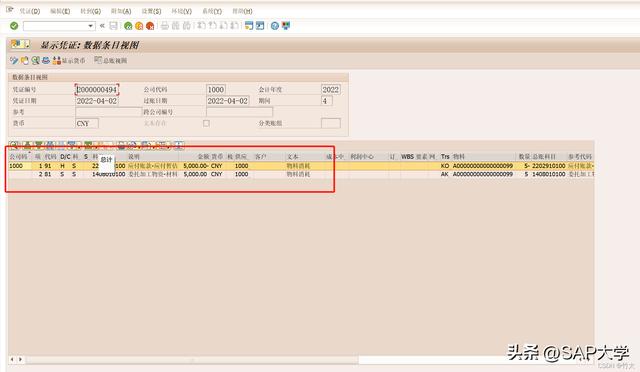Click the document number field 2000000494

[x=97, y=89]
